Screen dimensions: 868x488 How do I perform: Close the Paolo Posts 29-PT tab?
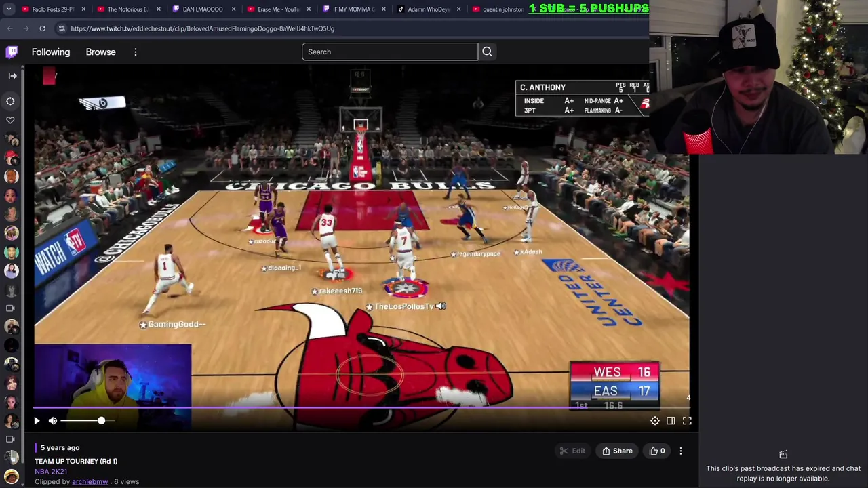click(83, 9)
